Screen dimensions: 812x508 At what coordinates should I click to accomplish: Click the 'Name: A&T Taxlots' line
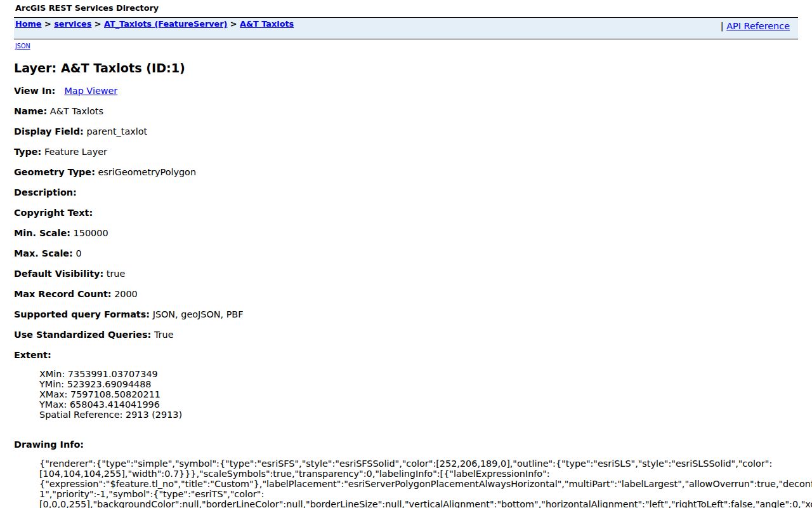(x=58, y=111)
